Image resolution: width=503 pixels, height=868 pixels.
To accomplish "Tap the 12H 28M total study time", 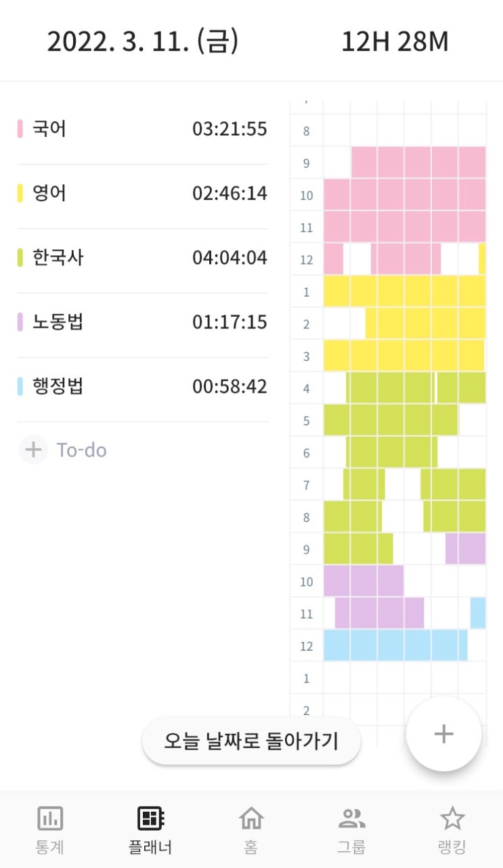I will click(x=395, y=42).
